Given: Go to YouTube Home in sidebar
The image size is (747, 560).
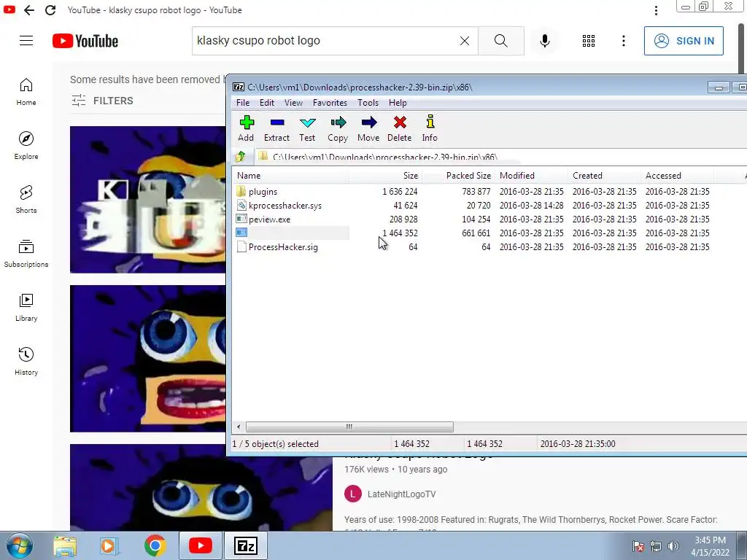Looking at the screenshot, I should point(26,92).
